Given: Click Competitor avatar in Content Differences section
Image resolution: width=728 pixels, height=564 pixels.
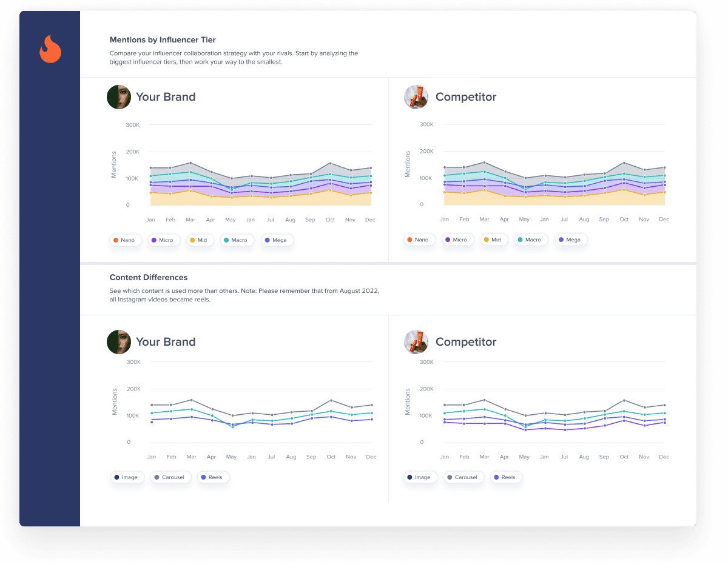Looking at the screenshot, I should coord(416,342).
